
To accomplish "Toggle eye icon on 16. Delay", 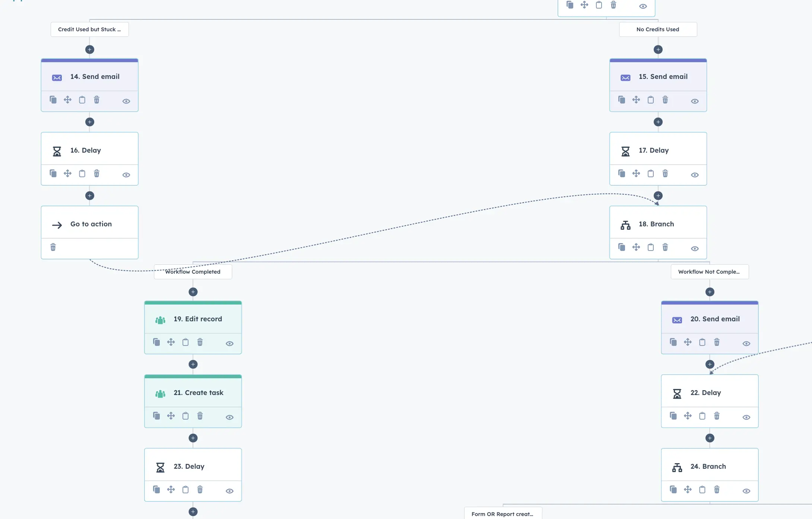I will tap(126, 175).
